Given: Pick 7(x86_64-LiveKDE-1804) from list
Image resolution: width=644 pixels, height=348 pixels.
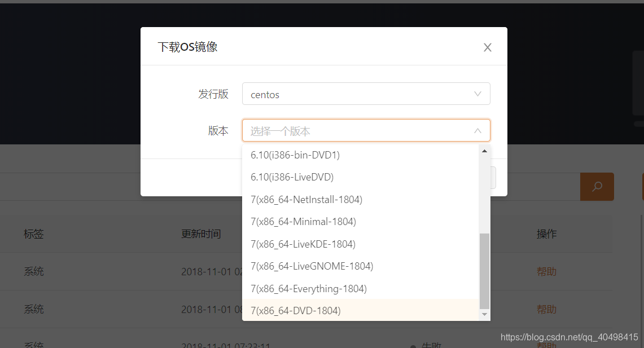Looking at the screenshot, I should (360, 244).
